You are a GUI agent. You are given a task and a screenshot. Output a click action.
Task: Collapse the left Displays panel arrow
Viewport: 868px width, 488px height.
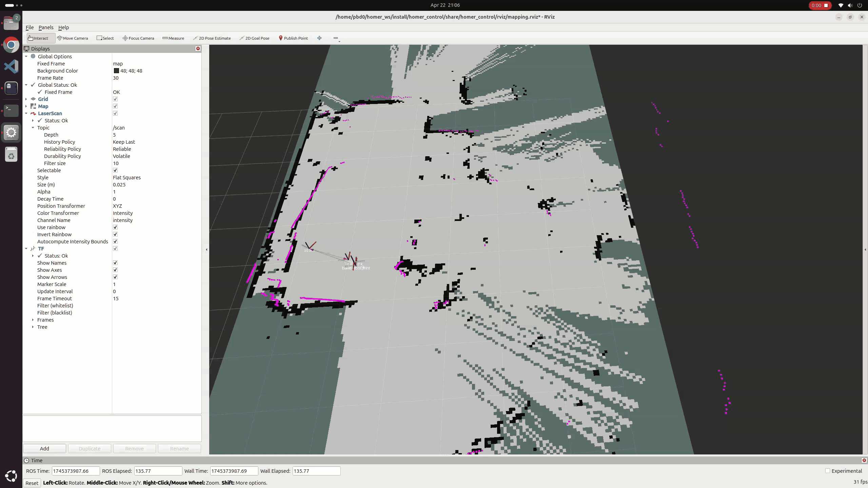pyautogui.click(x=206, y=249)
